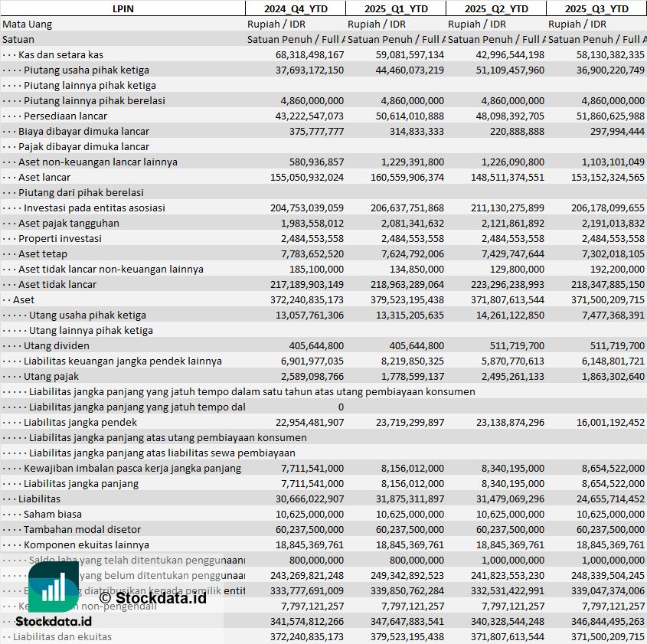647x644 pixels.
Task: Select Kewajiban imbalan 2024_Q4 value 7,711,541,000
Action: point(312,468)
